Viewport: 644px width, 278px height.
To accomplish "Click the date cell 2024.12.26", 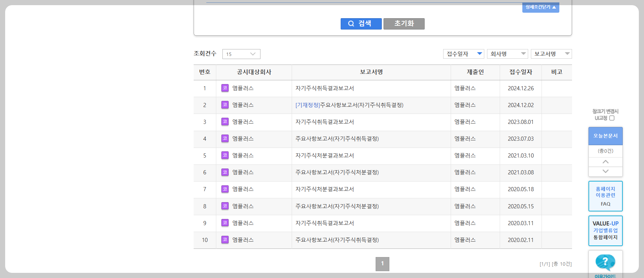I will click(521, 88).
